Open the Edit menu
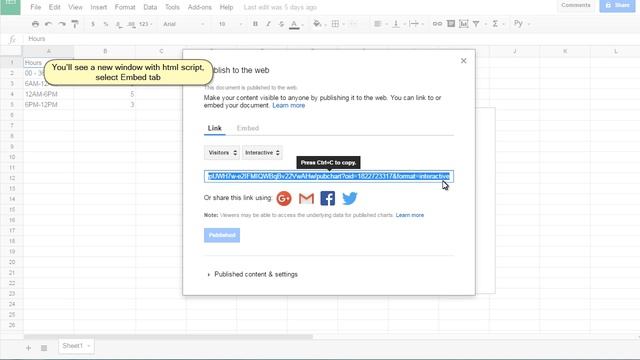640x360 pixels. [x=54, y=7]
